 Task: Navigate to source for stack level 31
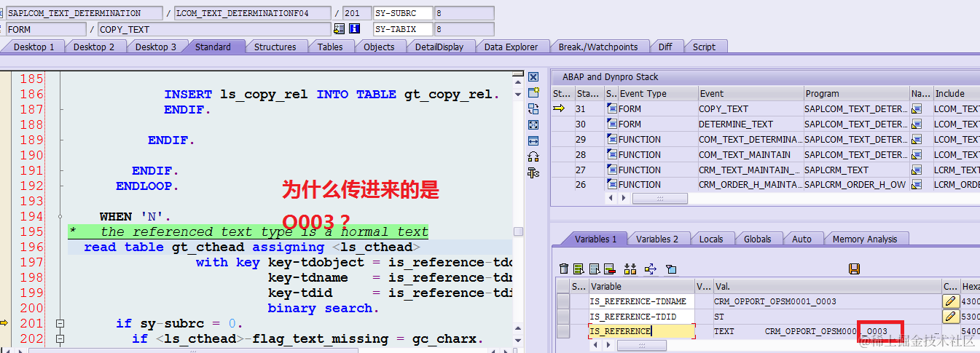click(x=917, y=108)
